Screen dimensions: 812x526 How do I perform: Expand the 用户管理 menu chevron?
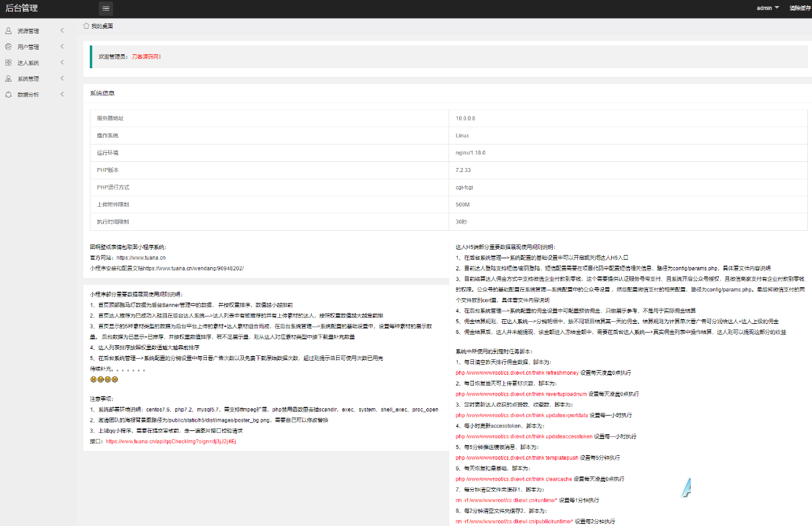[x=62, y=47]
